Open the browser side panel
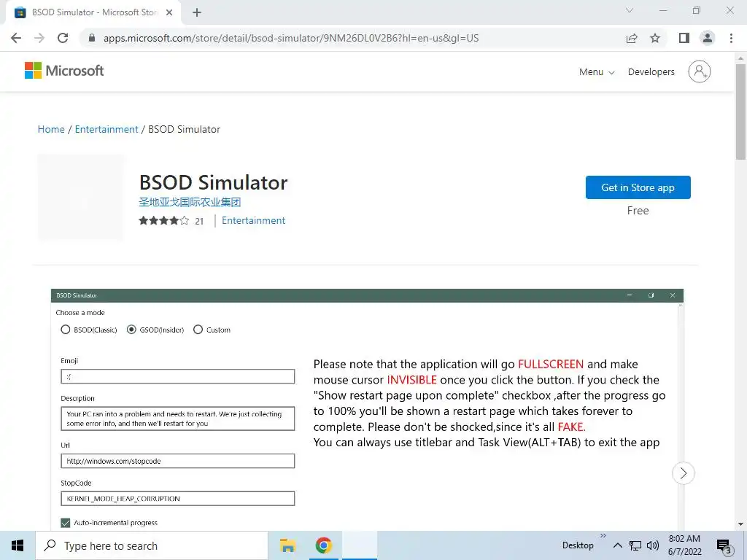 pos(684,38)
